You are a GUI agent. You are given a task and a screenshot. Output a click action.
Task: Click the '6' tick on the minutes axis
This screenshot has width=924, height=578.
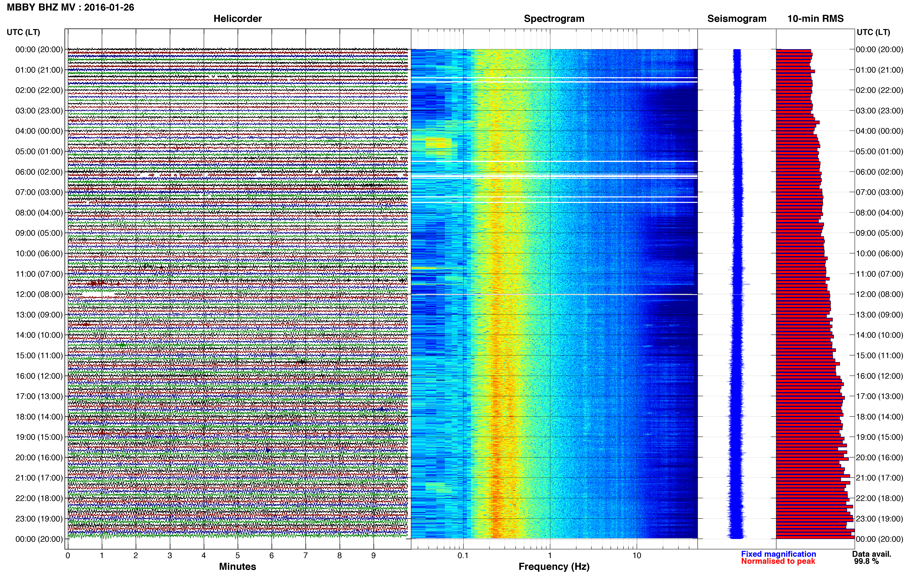[x=272, y=555]
